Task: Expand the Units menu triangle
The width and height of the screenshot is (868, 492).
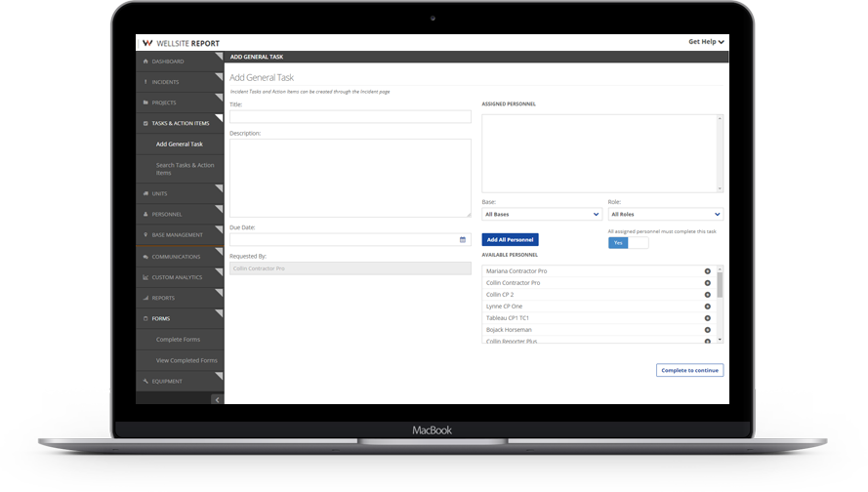Action: click(x=220, y=188)
